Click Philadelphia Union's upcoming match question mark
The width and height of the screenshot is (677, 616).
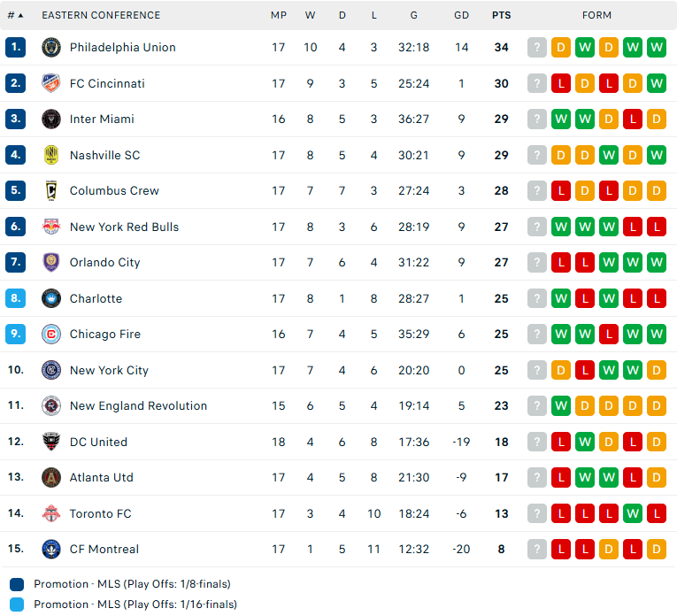tap(537, 48)
